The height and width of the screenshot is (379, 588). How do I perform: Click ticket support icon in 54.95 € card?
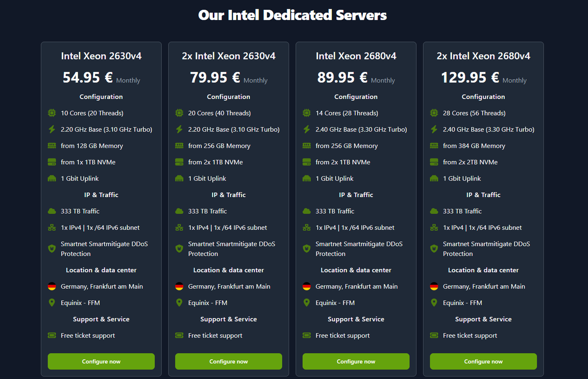(x=51, y=335)
